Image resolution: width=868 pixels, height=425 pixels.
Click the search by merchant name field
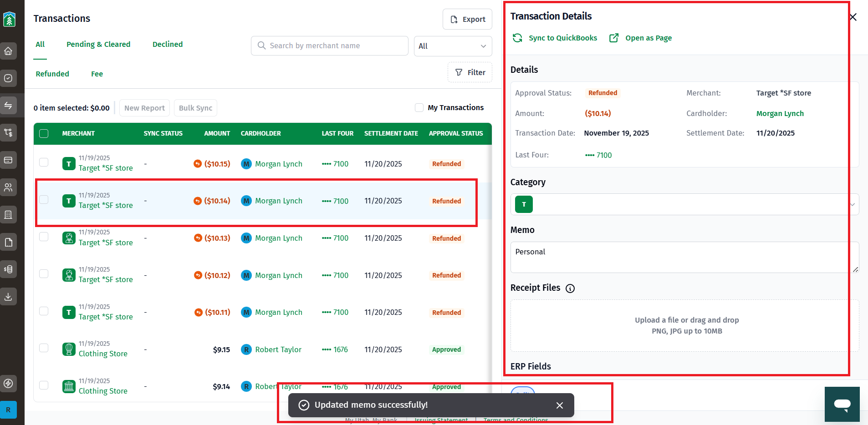(x=329, y=46)
